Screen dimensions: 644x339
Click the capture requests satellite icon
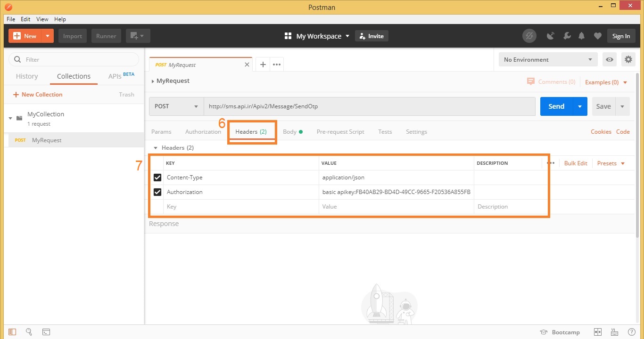pyautogui.click(x=550, y=36)
